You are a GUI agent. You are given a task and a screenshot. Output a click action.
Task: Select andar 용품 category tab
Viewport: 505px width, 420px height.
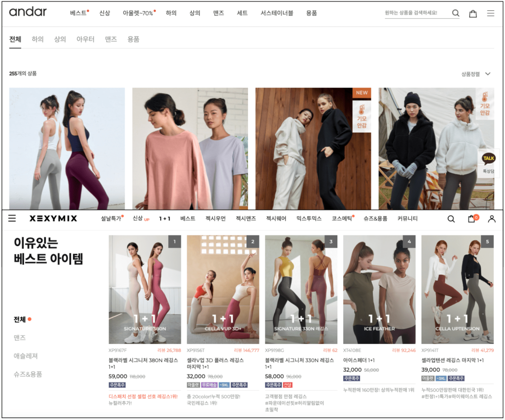pyautogui.click(x=133, y=39)
